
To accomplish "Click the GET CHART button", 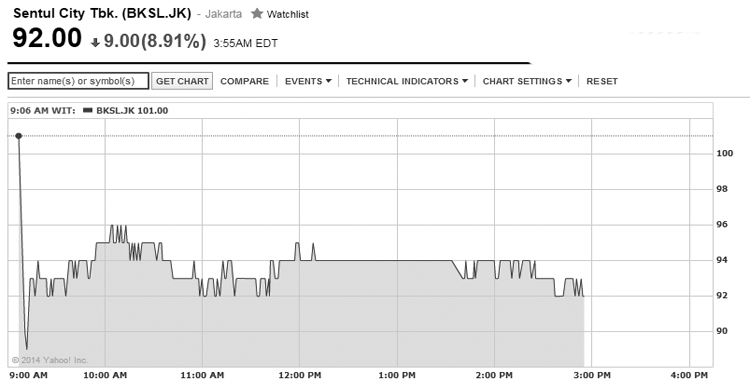I will (182, 81).
